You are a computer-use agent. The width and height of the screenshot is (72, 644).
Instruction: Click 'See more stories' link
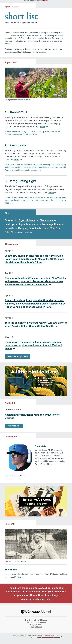tap(24, 232)
